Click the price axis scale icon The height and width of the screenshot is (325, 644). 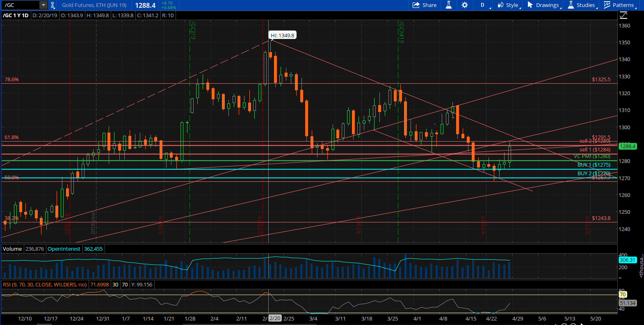[623, 15]
